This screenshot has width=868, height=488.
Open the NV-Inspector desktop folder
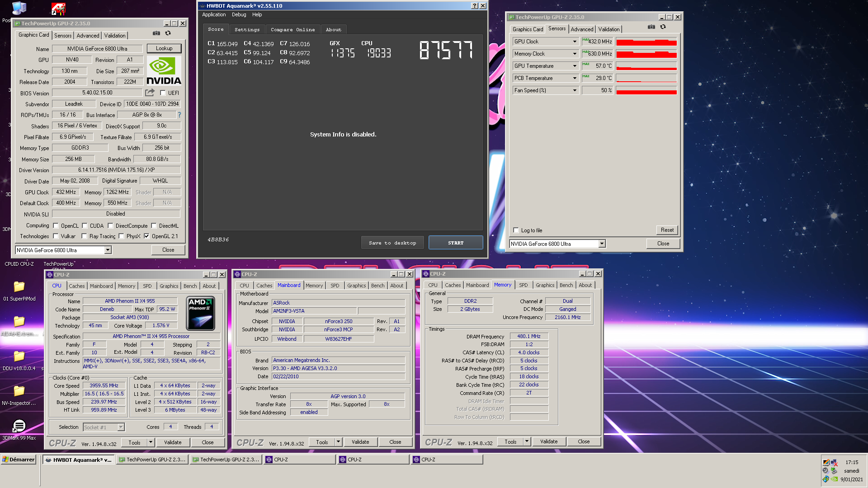[19, 391]
